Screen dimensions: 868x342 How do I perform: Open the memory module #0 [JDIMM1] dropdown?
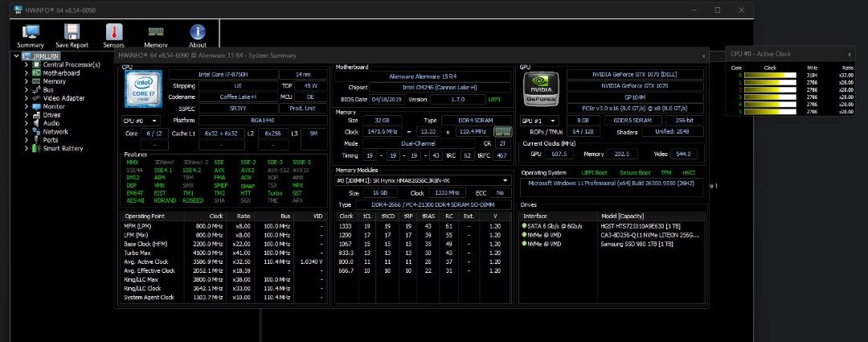423,181
